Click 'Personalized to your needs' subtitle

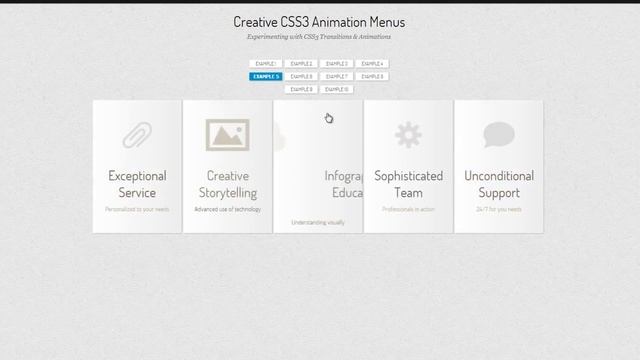(x=137, y=209)
